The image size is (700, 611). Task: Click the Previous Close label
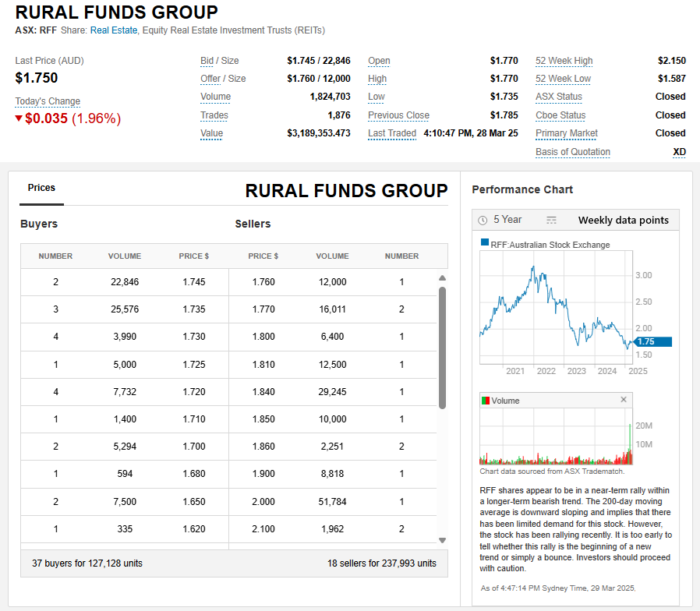(x=398, y=115)
